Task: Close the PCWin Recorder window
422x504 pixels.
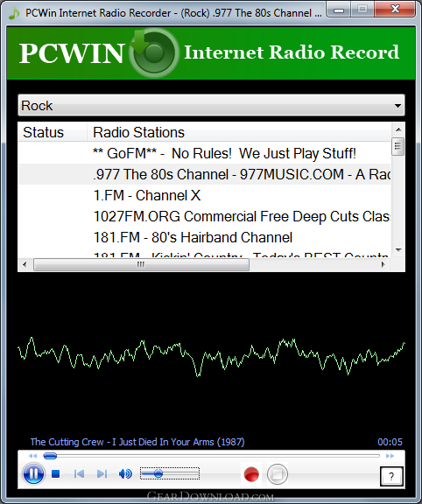Action: [395, 10]
